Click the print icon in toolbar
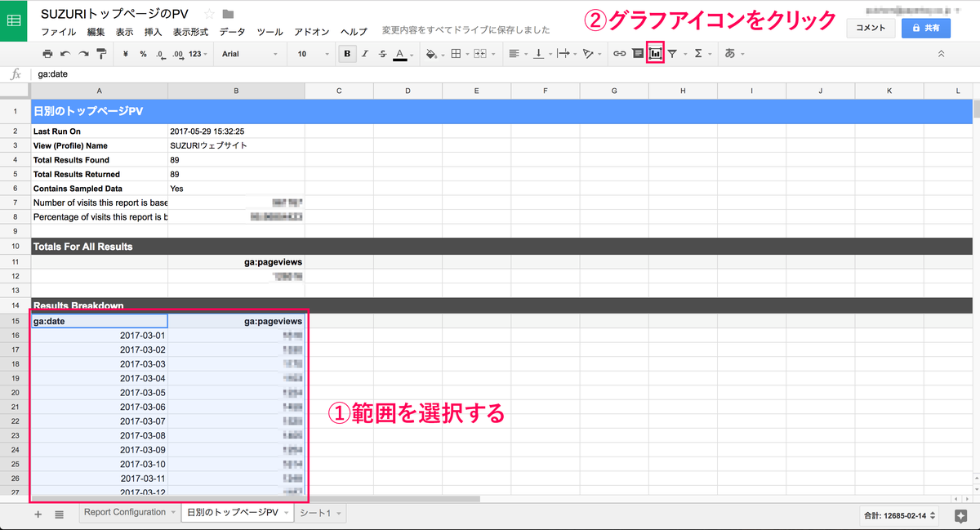Viewport: 980px width, 530px height. (x=47, y=54)
